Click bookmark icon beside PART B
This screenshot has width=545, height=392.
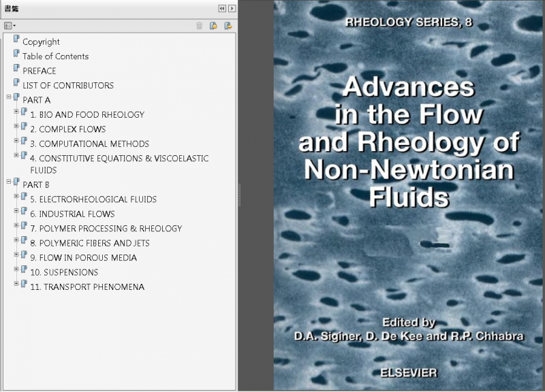click(x=16, y=182)
